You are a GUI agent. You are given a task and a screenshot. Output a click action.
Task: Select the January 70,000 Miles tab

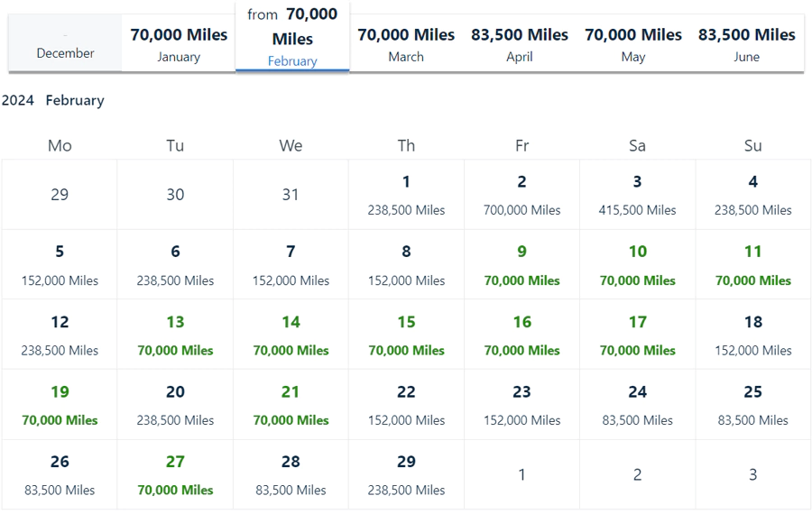click(179, 43)
